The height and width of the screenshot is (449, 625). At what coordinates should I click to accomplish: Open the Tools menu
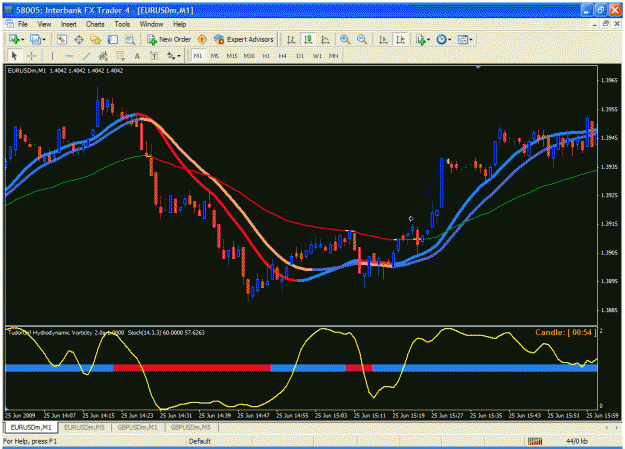(122, 24)
